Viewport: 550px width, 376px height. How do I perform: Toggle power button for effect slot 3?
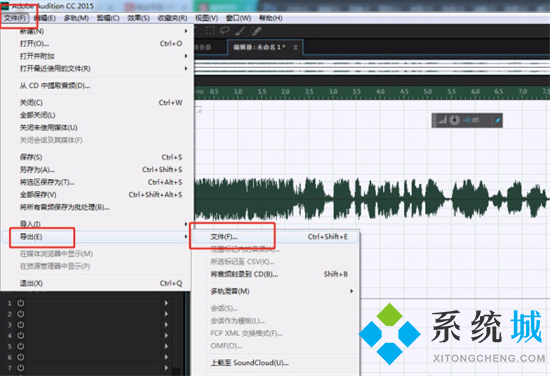[x=21, y=325]
